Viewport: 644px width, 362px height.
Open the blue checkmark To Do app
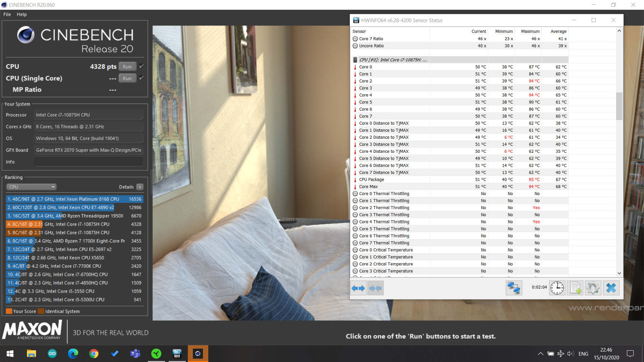point(115,354)
